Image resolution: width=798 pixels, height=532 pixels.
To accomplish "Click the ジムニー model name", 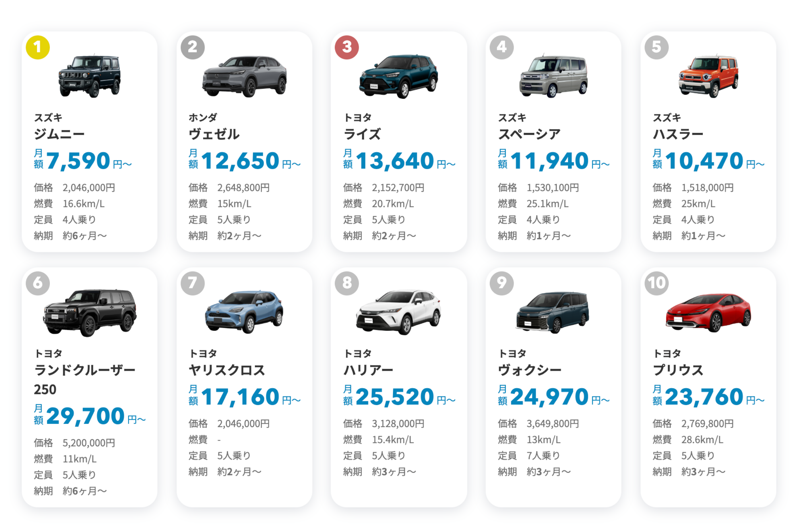I will [59, 134].
